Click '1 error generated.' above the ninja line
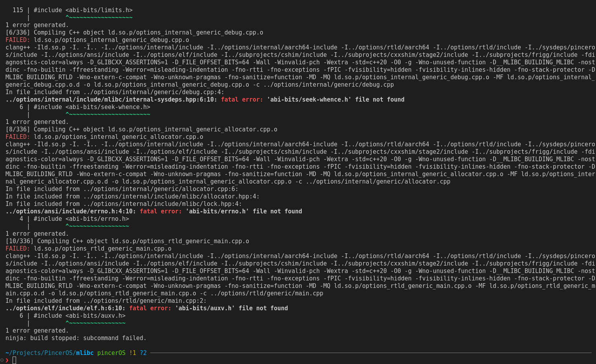 point(37,330)
